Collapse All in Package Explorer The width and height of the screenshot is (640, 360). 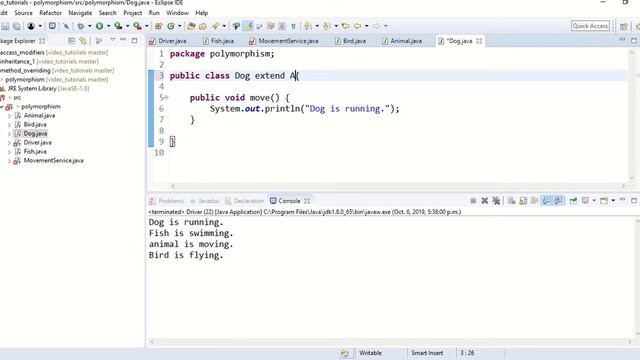(x=72, y=41)
